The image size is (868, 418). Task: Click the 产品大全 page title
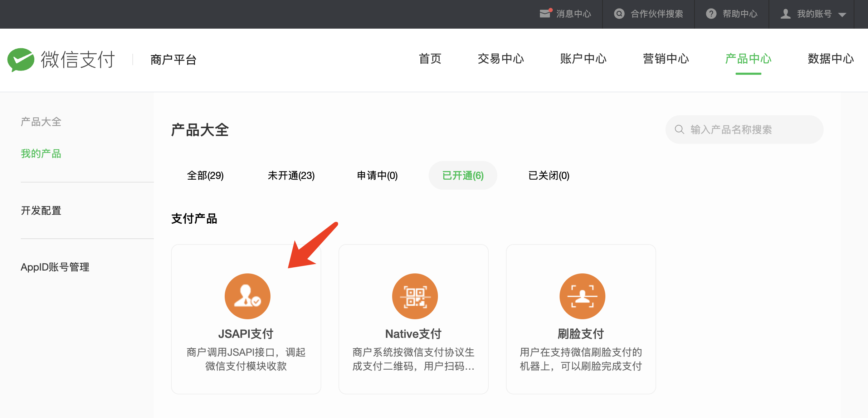[200, 130]
